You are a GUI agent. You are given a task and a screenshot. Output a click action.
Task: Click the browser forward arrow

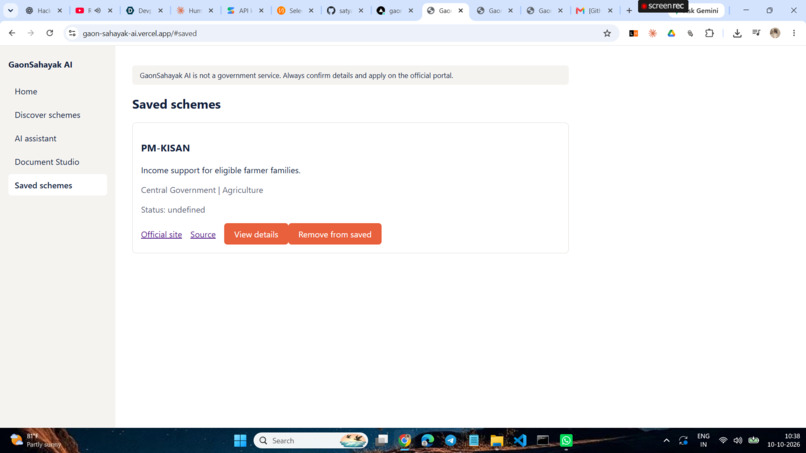coord(31,33)
